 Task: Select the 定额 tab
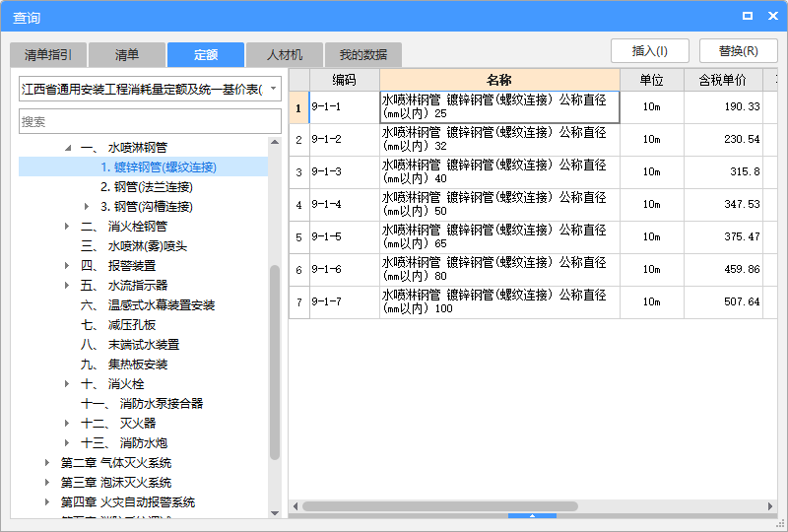coord(206,55)
